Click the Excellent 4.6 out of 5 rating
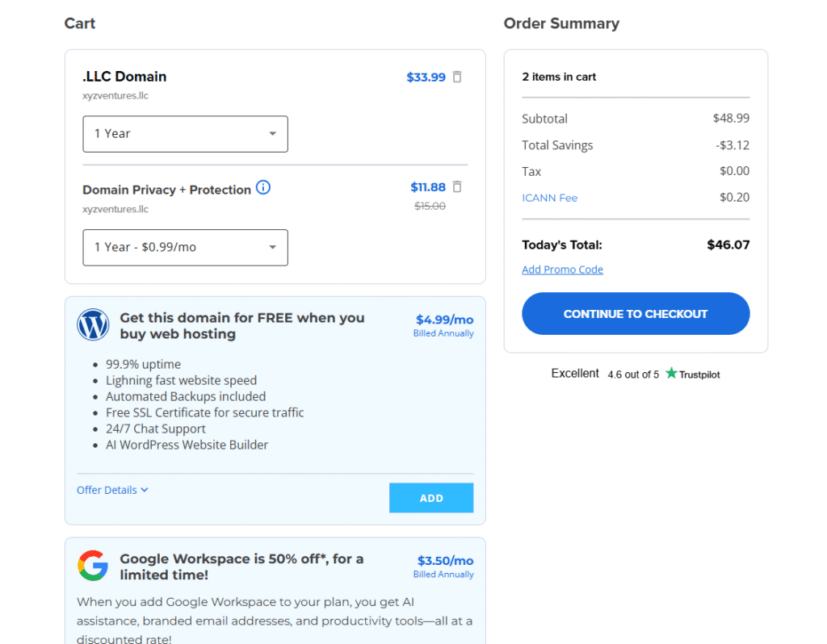 (x=605, y=374)
